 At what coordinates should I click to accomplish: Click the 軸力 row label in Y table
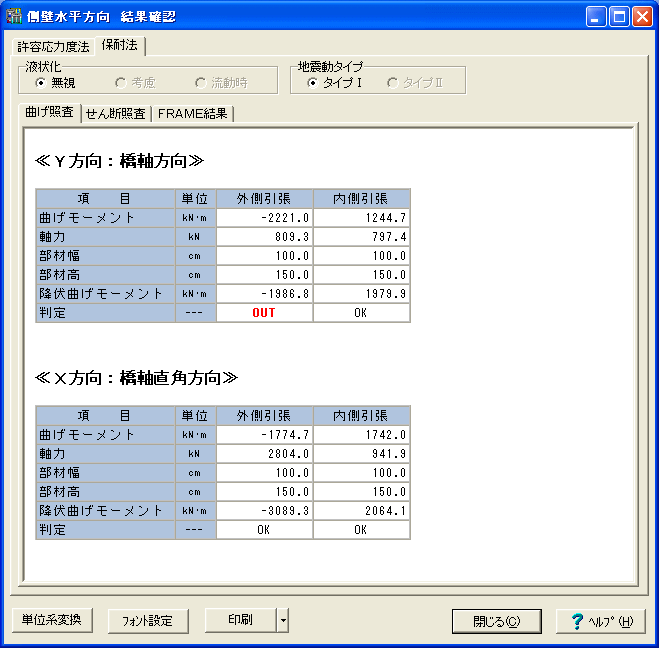point(105,237)
